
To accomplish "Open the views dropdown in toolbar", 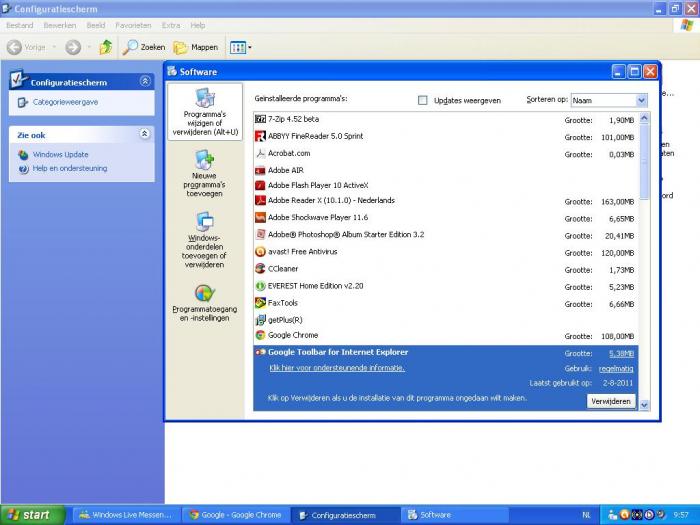I will point(240,47).
